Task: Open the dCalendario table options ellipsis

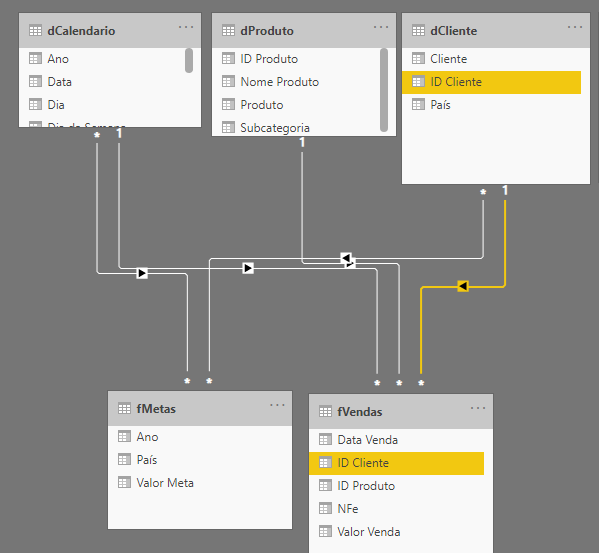Action: point(186,27)
